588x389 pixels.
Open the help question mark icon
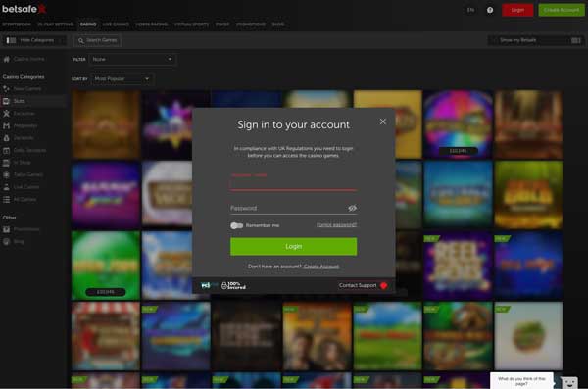point(490,10)
